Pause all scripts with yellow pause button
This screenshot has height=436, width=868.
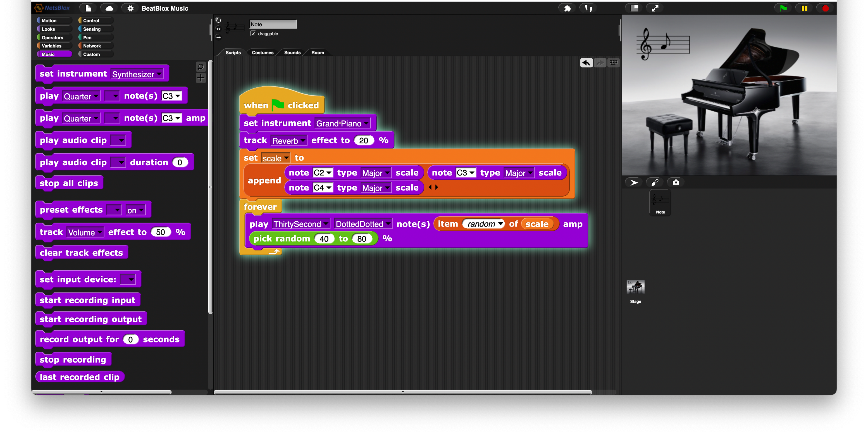(x=804, y=8)
